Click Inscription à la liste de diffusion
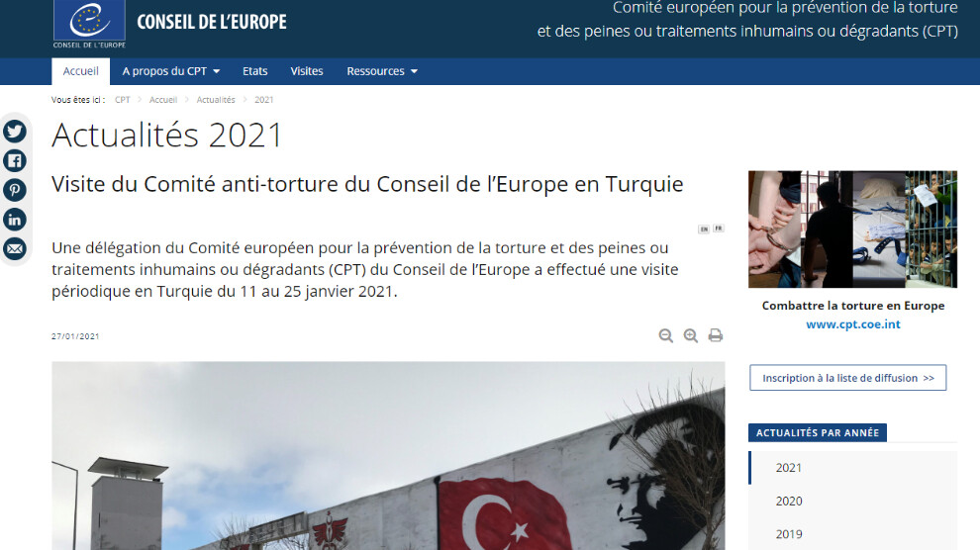980x550 pixels. click(848, 378)
